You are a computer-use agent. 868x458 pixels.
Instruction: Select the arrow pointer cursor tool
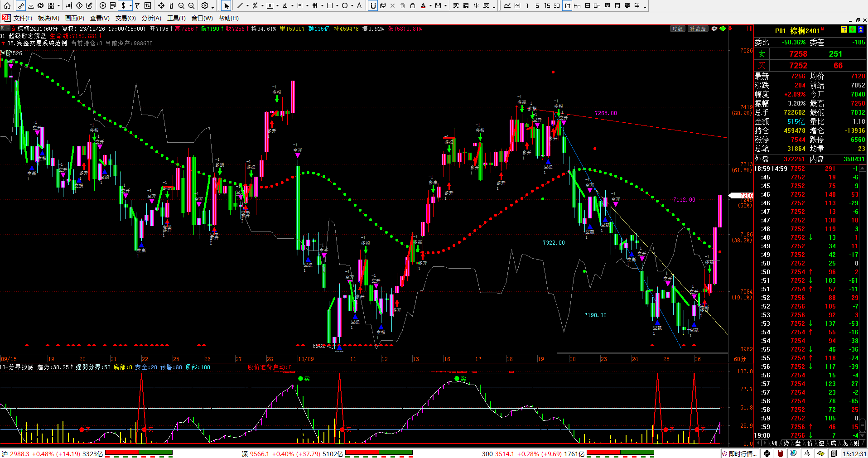coord(226,5)
